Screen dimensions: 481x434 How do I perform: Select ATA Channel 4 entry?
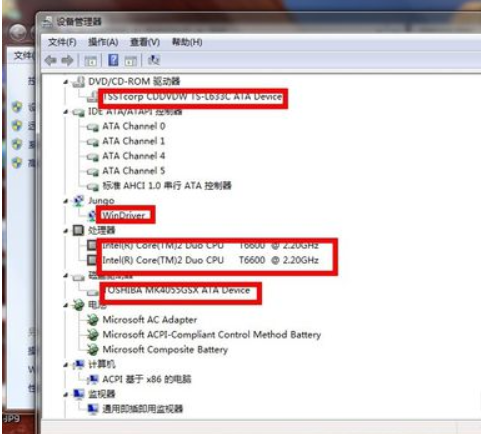134,156
